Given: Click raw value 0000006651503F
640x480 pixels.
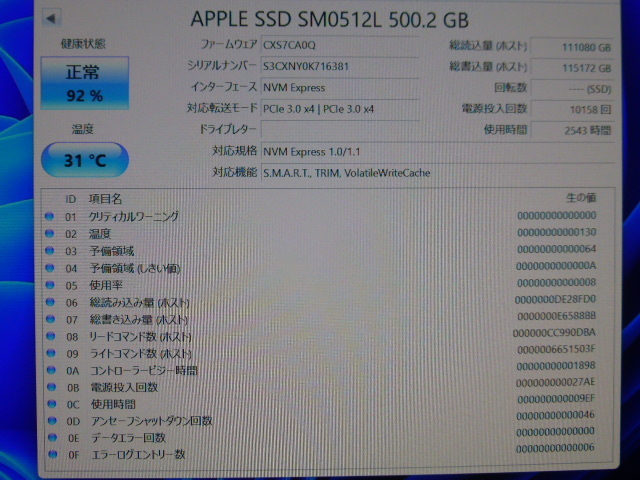Looking at the screenshot, I should pos(556,350).
